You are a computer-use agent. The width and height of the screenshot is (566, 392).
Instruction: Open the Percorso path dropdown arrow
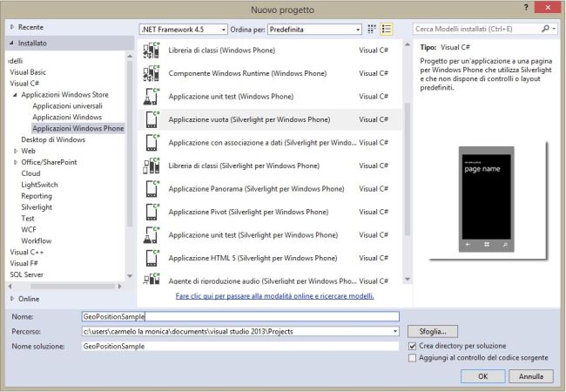point(395,331)
